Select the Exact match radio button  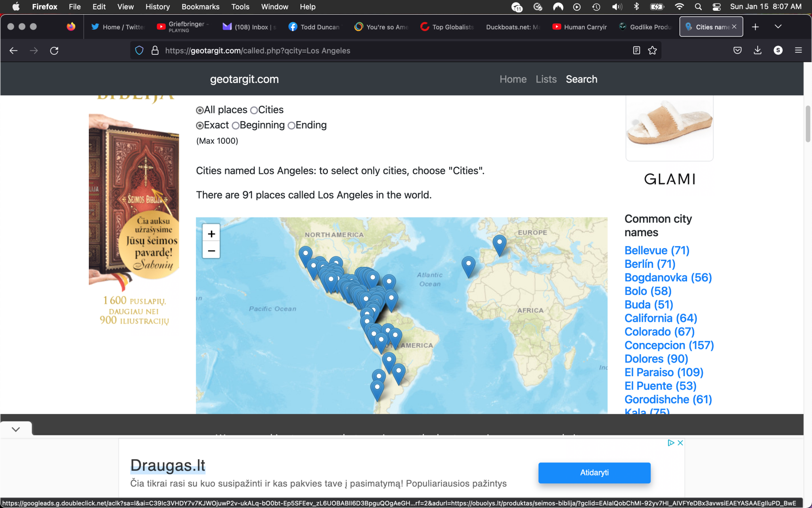click(200, 125)
